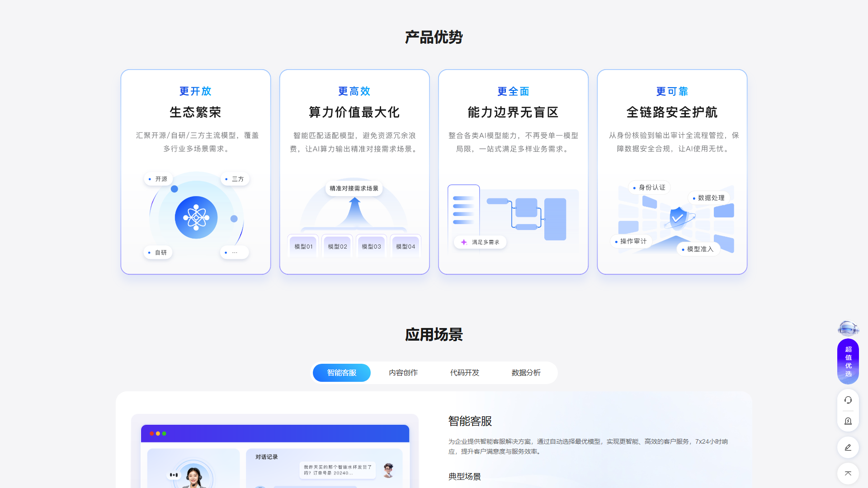Select the 模型03 box
This screenshot has width=868, height=488.
(x=371, y=246)
